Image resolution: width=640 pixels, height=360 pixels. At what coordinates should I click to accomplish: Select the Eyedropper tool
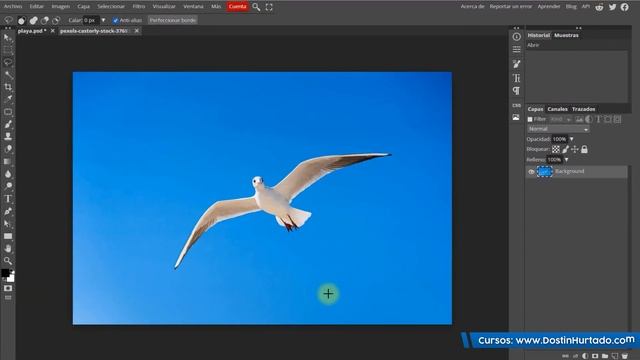coord(8,99)
